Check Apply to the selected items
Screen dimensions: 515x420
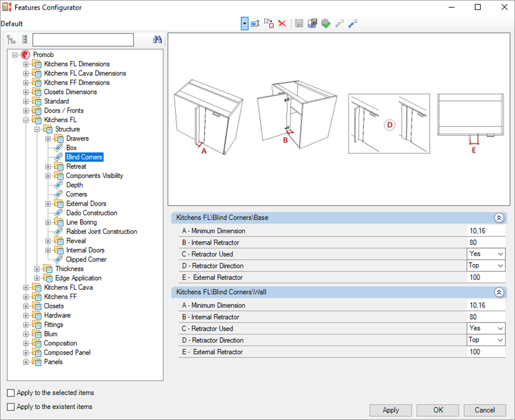[11, 393]
